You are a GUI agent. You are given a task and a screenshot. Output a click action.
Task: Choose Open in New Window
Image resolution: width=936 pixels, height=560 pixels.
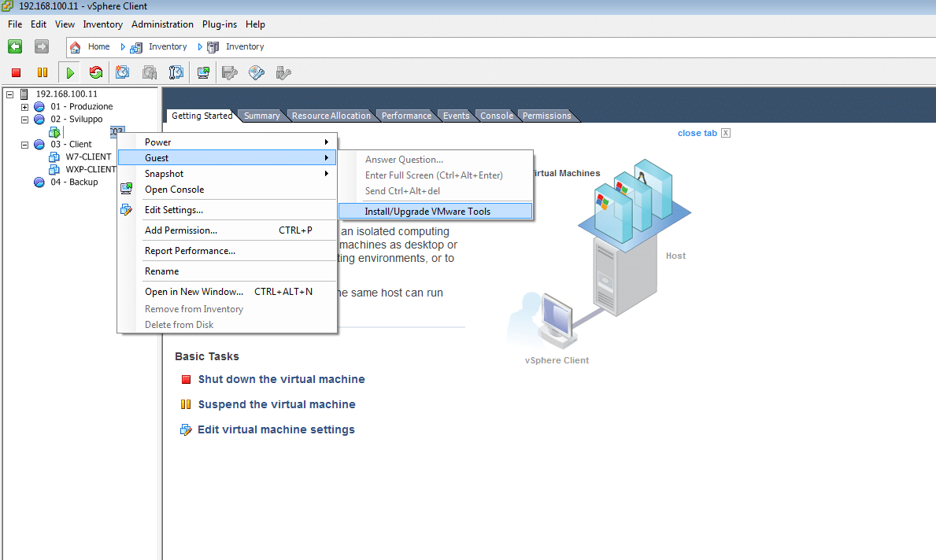tap(228, 292)
